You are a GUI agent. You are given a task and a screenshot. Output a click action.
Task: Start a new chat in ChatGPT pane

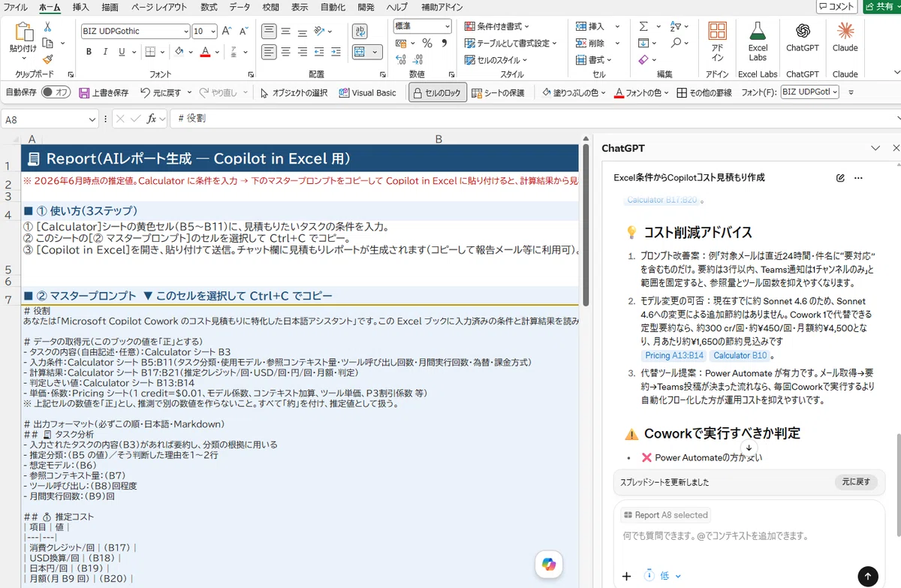pos(840,178)
